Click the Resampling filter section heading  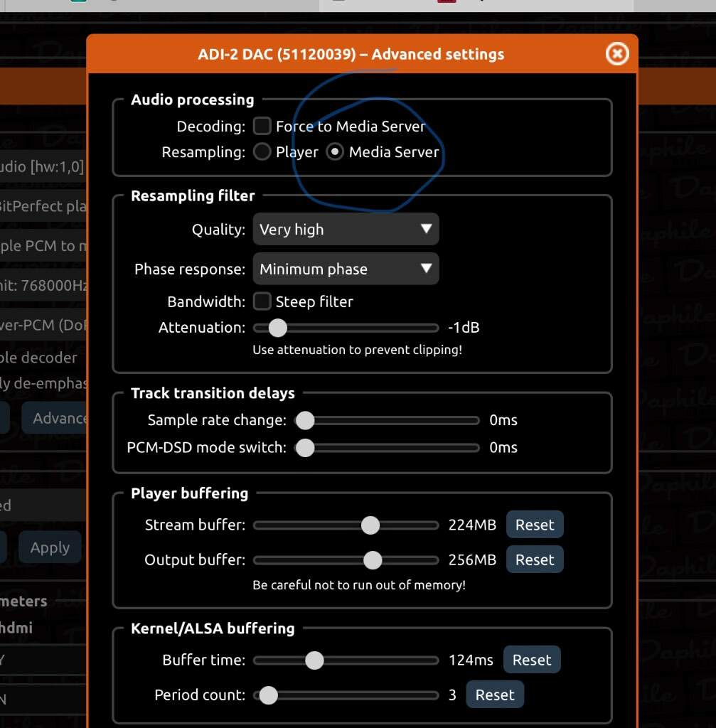193,196
